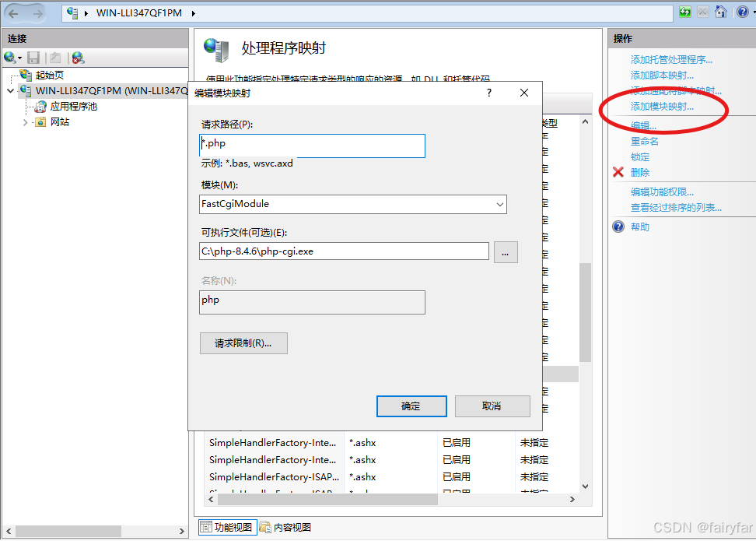Screen dimensions: 756x541
Task: Select 应用程序池 tree node
Action: coord(74,106)
